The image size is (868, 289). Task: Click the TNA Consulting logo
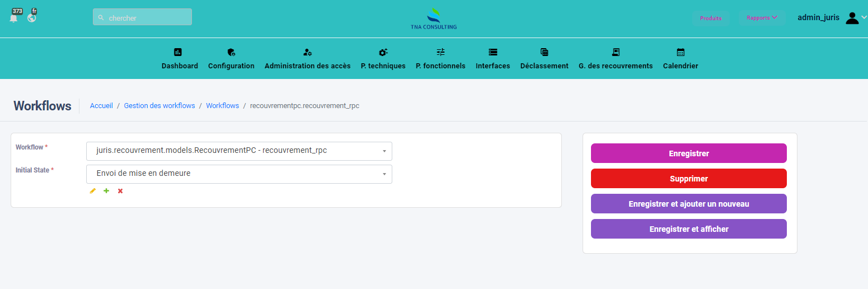[434, 18]
